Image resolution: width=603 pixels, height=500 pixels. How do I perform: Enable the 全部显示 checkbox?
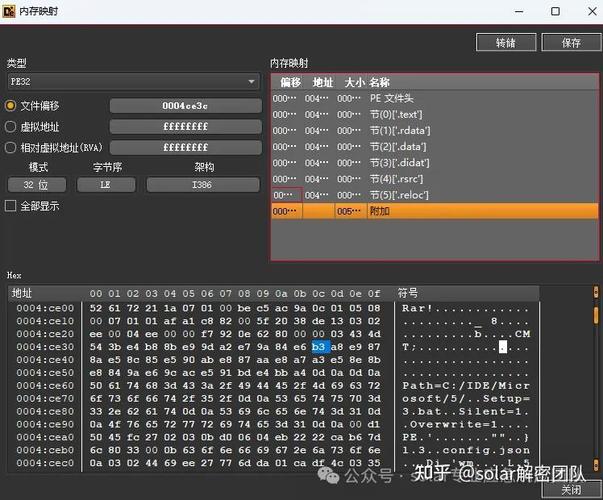click(x=10, y=206)
